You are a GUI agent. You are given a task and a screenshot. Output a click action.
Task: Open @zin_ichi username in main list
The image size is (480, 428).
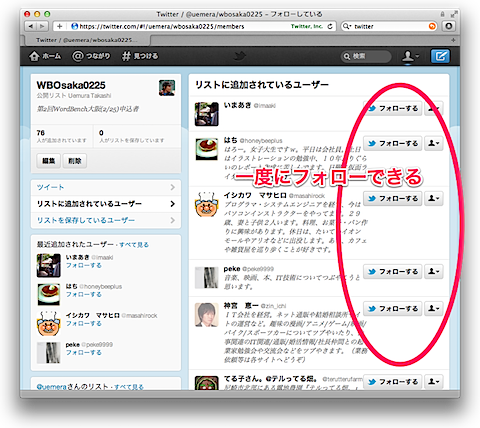[x=273, y=306]
